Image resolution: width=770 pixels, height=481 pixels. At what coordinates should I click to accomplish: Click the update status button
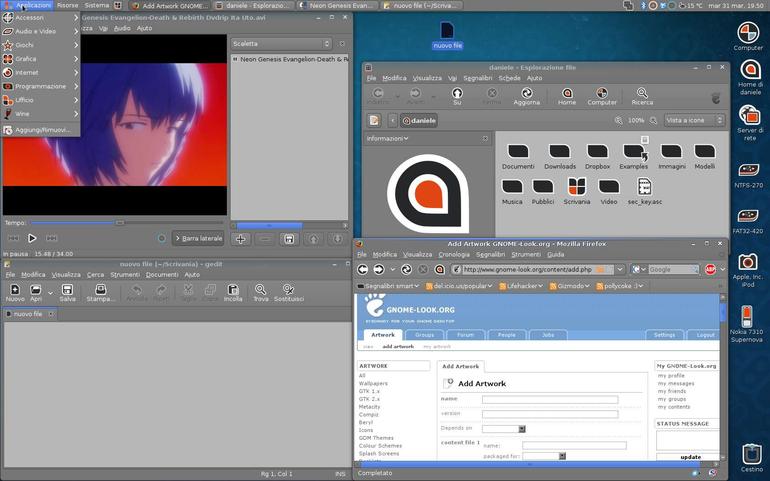[x=688, y=457]
